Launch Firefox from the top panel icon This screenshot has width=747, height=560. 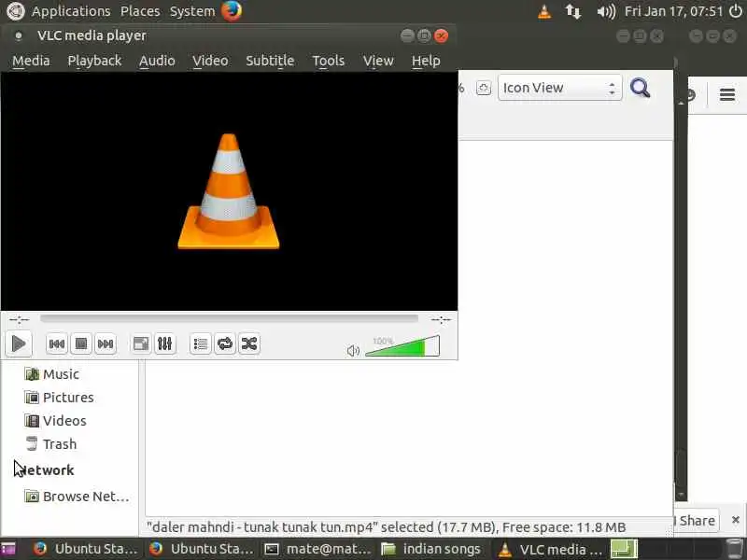click(x=232, y=11)
